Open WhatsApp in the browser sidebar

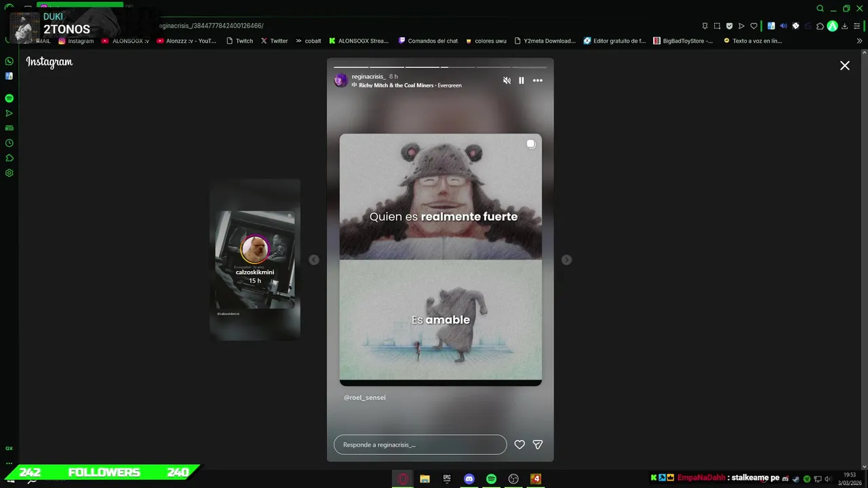pyautogui.click(x=9, y=61)
